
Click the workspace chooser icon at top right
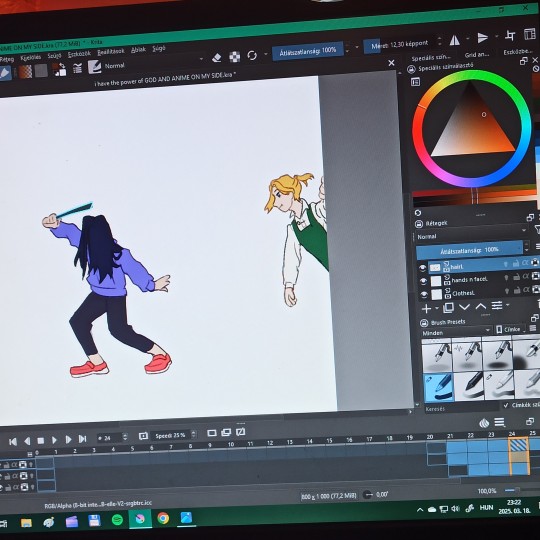(x=530, y=34)
